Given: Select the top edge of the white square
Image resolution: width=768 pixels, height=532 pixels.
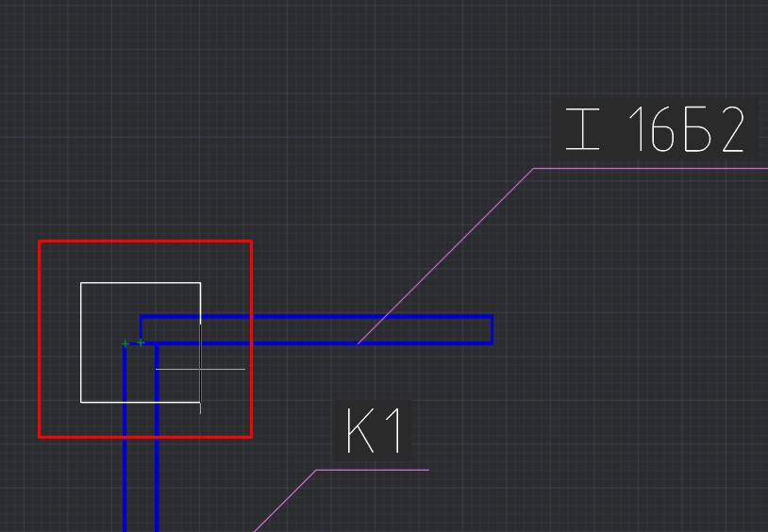Looking at the screenshot, I should click(x=141, y=282).
